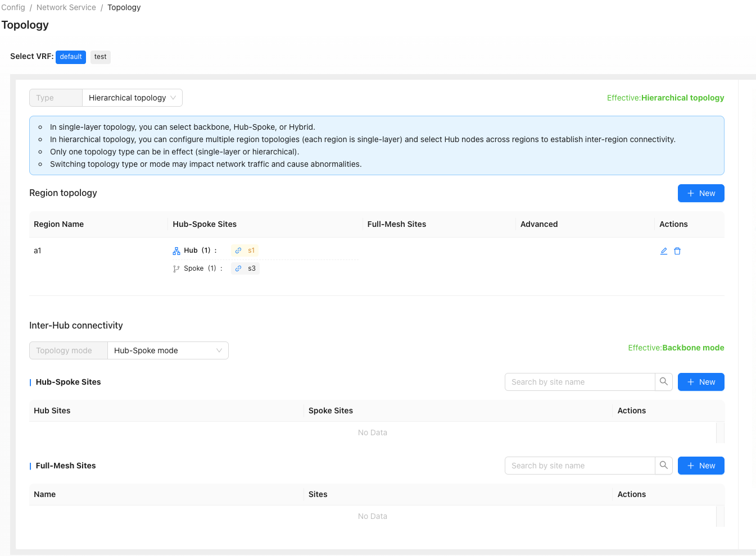Click info note 'In hierarchical topology'
Screen dimensions: 756x556
click(363, 139)
